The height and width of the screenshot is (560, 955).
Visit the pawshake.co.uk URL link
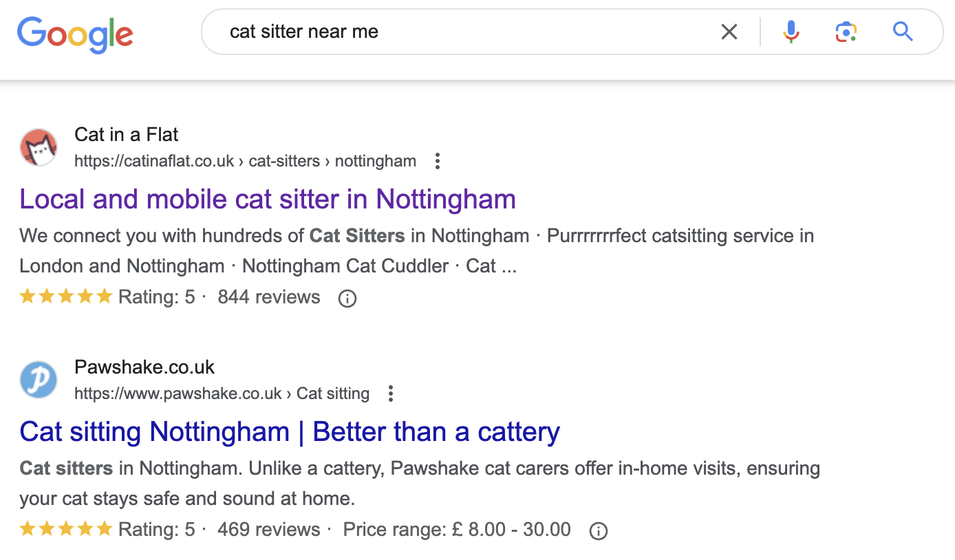point(178,393)
